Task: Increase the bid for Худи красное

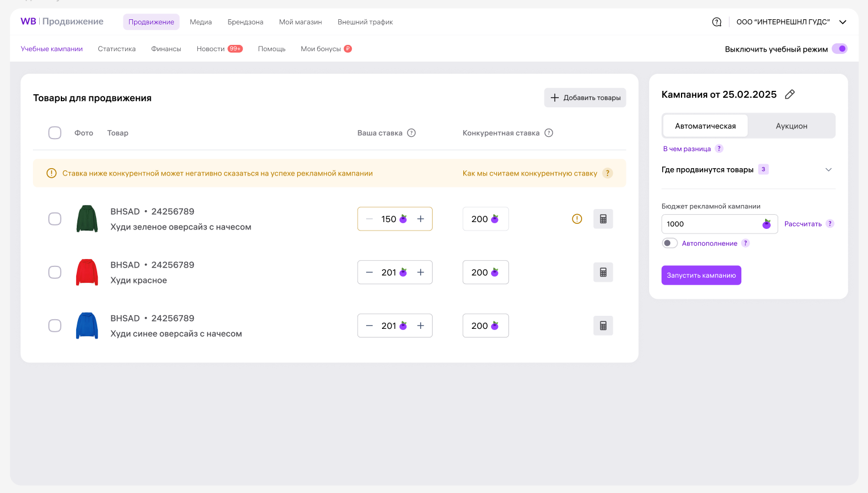Action: pyautogui.click(x=421, y=272)
